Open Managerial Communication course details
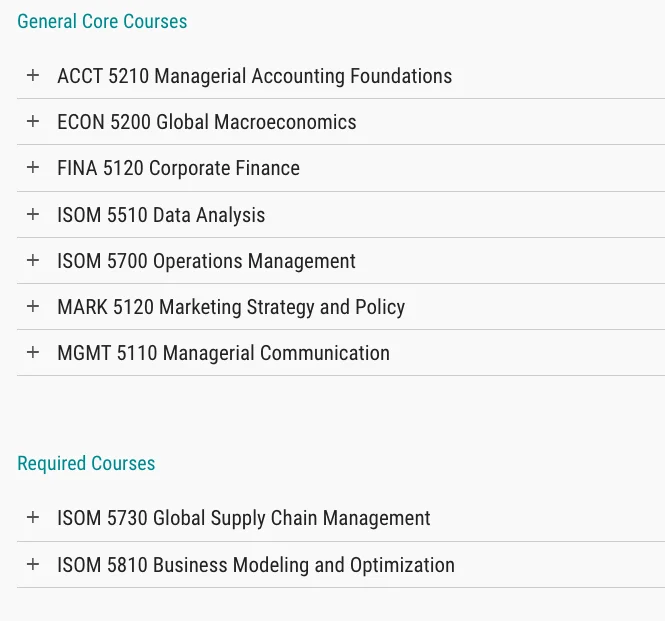This screenshot has width=665, height=621. [223, 353]
